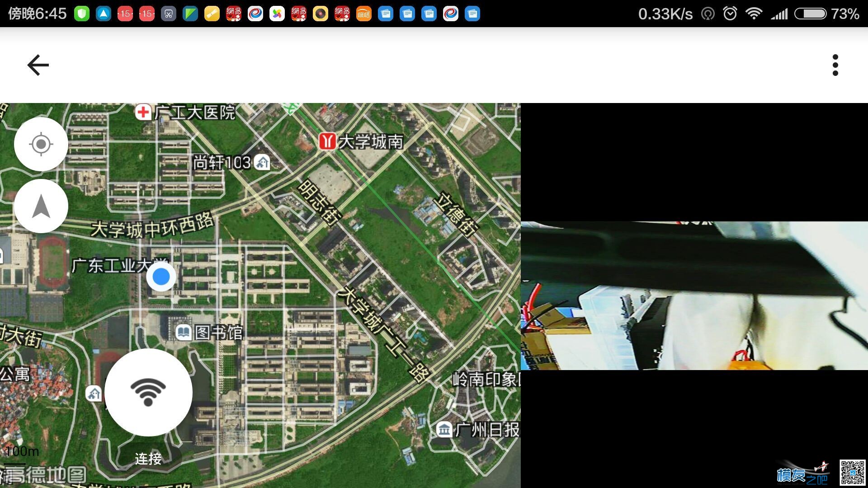Tap the 连接 label
Viewport: 868px width, 488px height.
pos(148,459)
